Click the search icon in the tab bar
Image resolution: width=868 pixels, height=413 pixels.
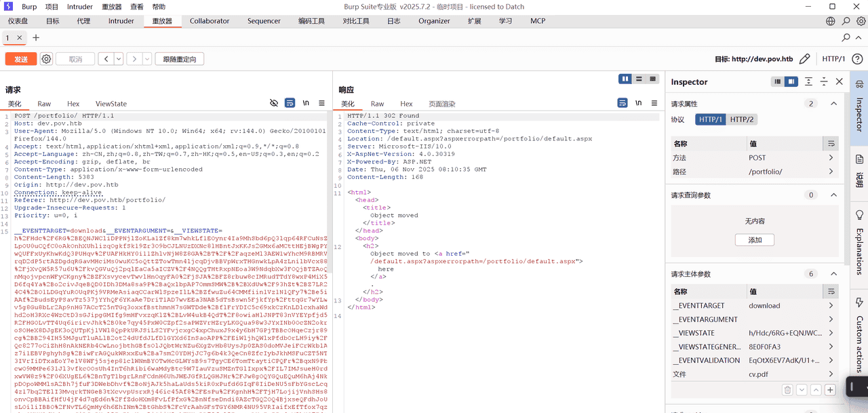(846, 38)
